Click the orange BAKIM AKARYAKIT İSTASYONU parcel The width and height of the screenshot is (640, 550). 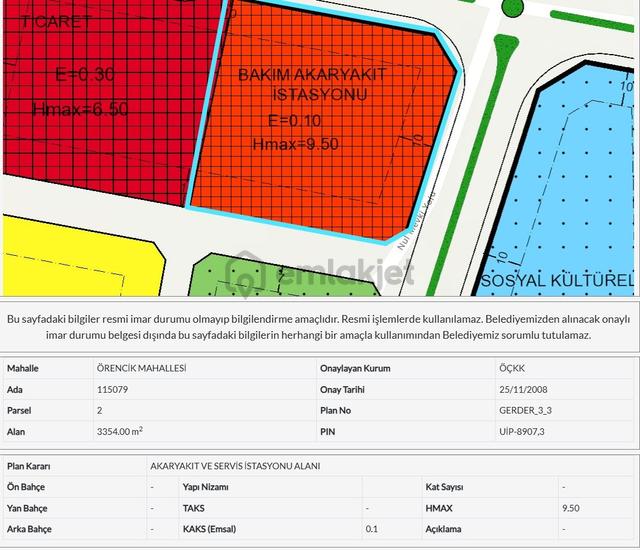(322, 122)
